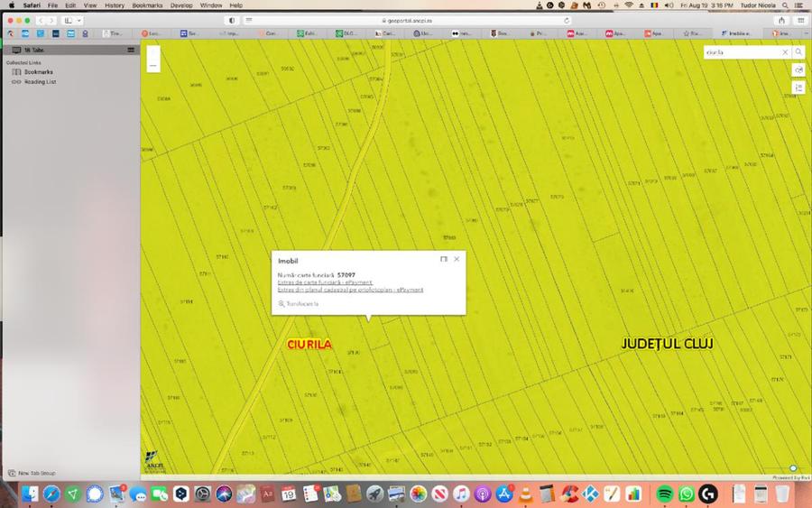The image size is (812, 508).
Task: Open the map legend list widget
Action: tap(798, 88)
